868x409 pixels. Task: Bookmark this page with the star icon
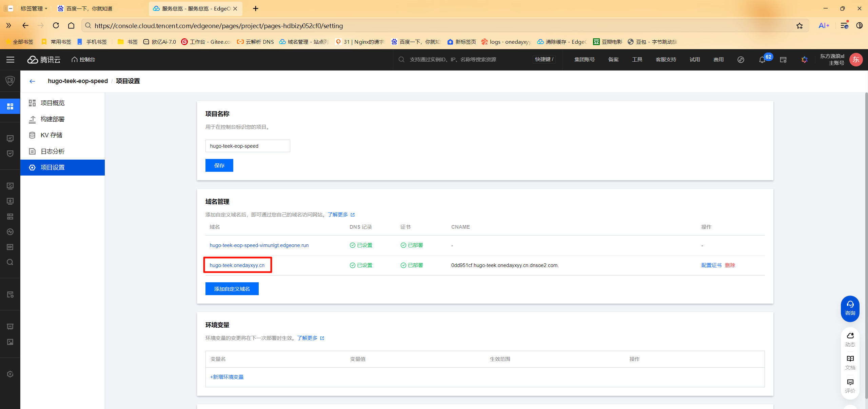(x=800, y=26)
